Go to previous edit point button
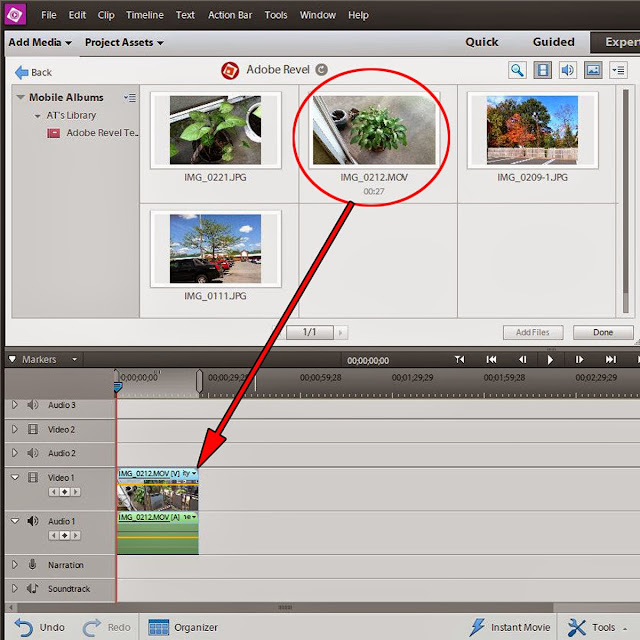 point(491,359)
